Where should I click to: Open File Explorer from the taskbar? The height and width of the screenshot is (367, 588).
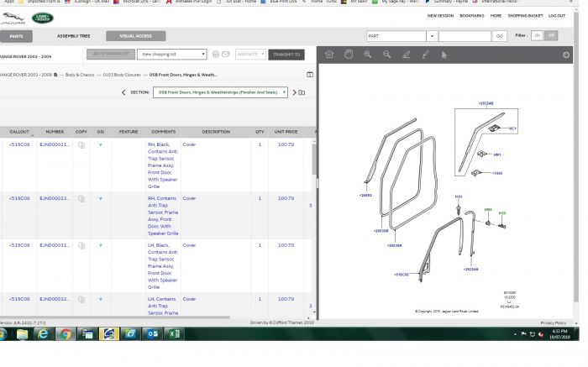point(22,333)
